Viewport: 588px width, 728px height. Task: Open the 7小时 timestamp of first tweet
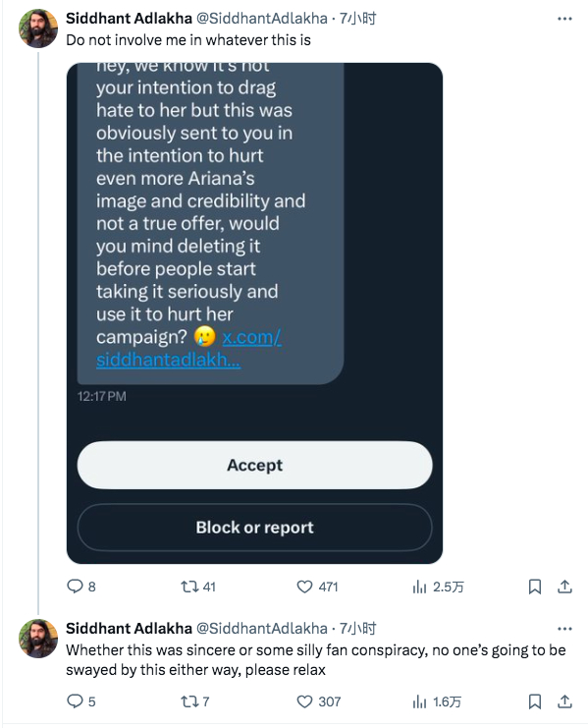(357, 18)
